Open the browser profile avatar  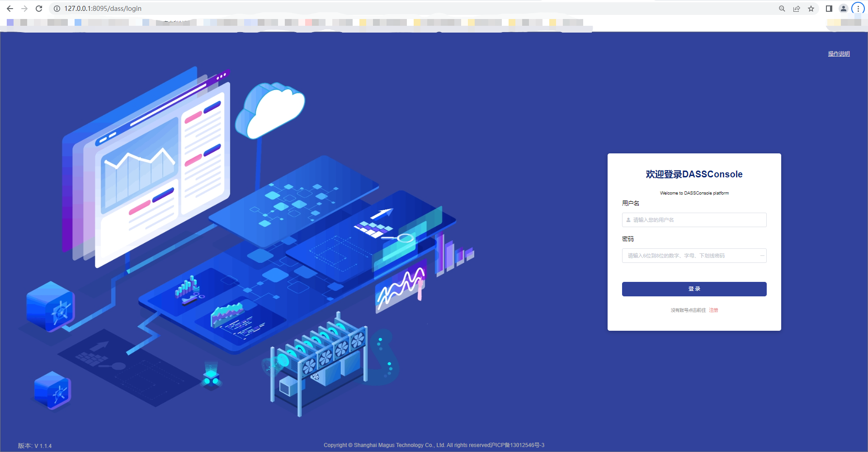[844, 9]
